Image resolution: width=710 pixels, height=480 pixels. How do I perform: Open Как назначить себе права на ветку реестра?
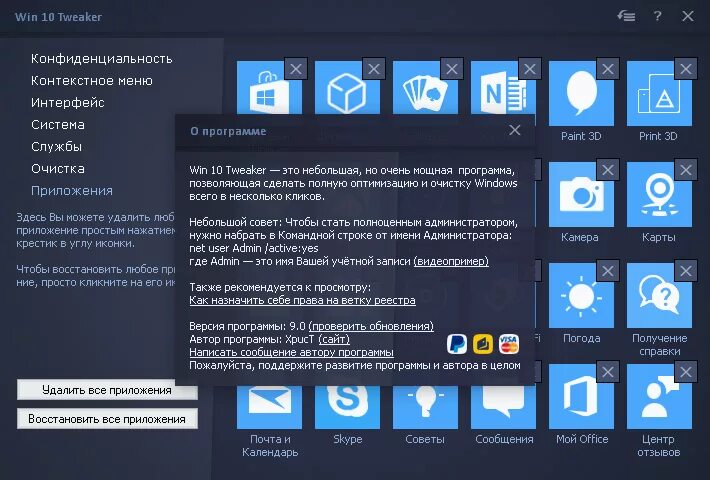302,300
